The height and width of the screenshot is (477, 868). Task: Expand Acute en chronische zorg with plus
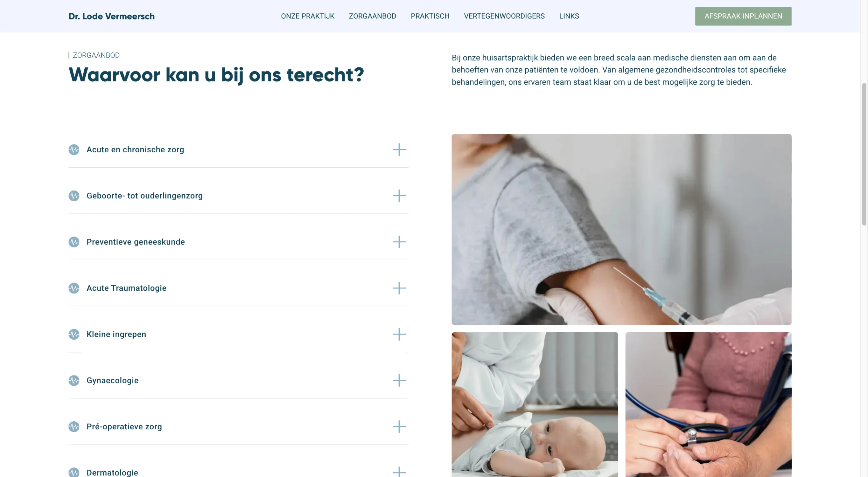point(399,149)
